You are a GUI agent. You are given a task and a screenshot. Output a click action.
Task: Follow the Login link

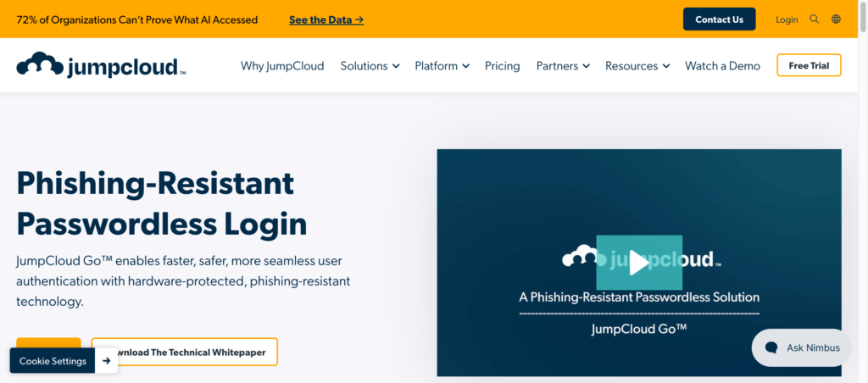point(787,20)
